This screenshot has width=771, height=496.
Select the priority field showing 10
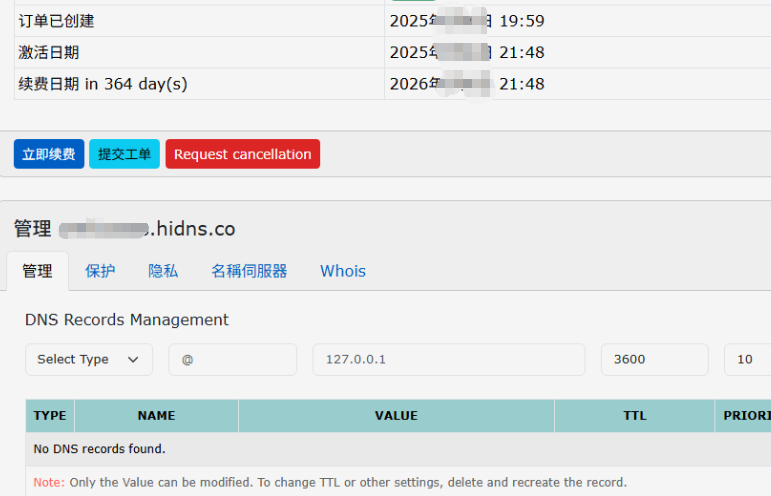747,360
